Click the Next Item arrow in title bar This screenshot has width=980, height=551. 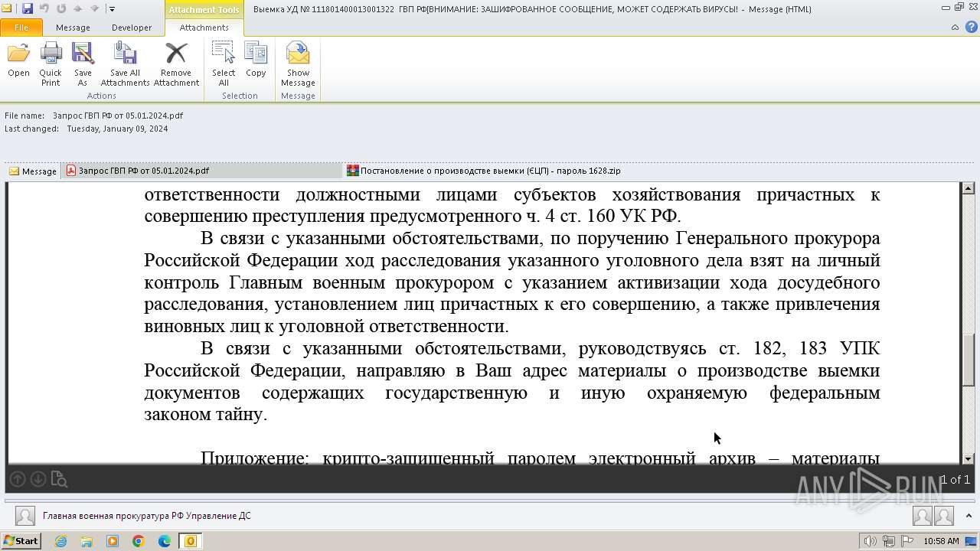point(94,8)
